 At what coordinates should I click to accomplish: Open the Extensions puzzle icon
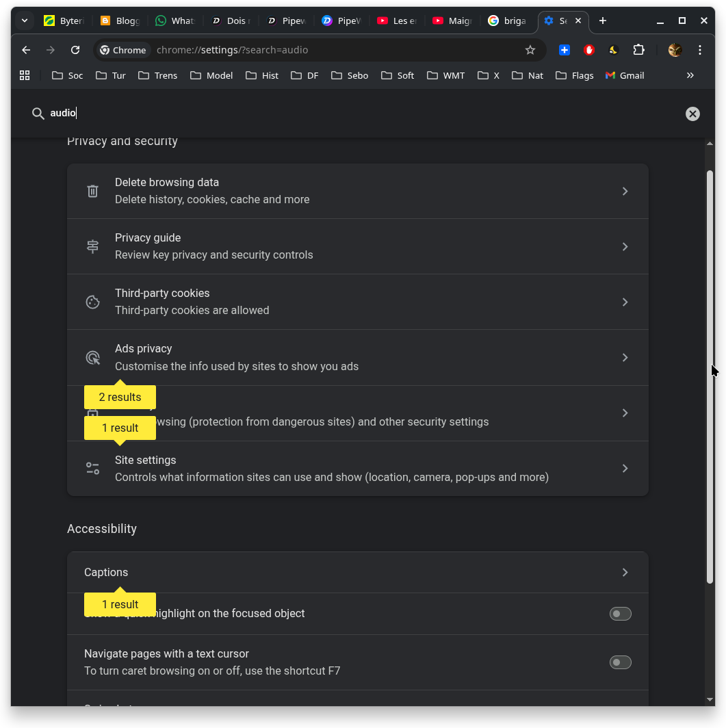point(638,50)
